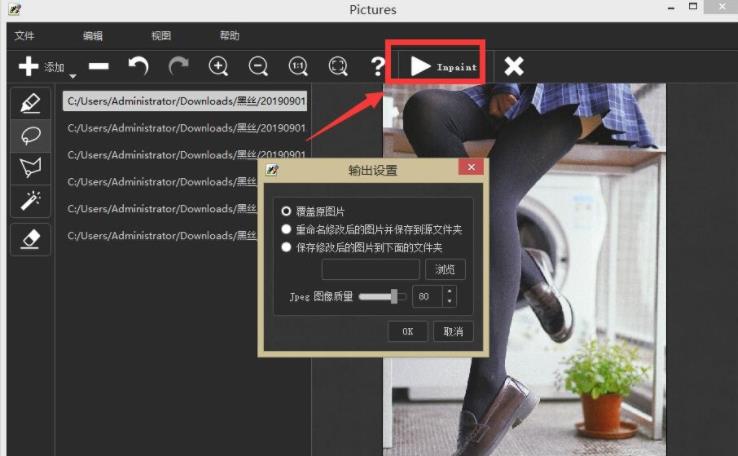Select the 重命名修改后的图片 radio option
The image size is (738, 456).
(x=287, y=229)
